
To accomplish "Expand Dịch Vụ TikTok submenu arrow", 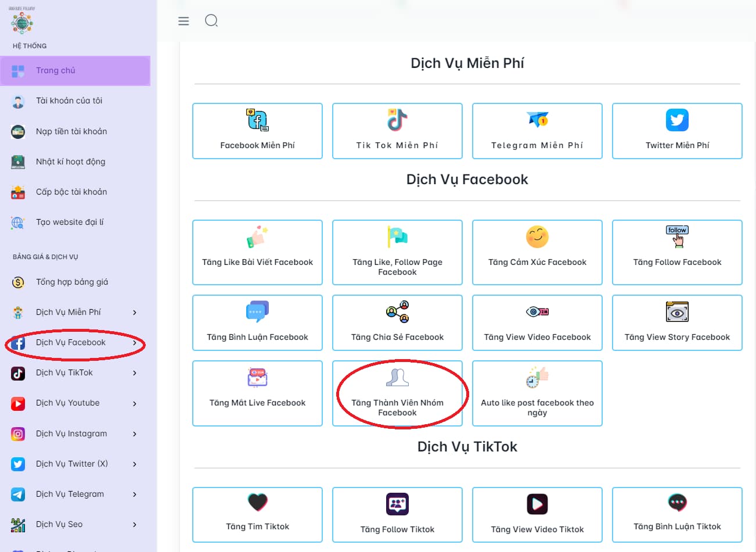I will pos(135,373).
